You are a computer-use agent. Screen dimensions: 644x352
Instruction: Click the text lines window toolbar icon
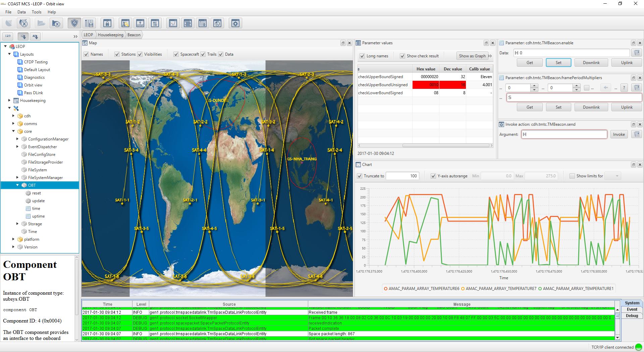coord(188,23)
